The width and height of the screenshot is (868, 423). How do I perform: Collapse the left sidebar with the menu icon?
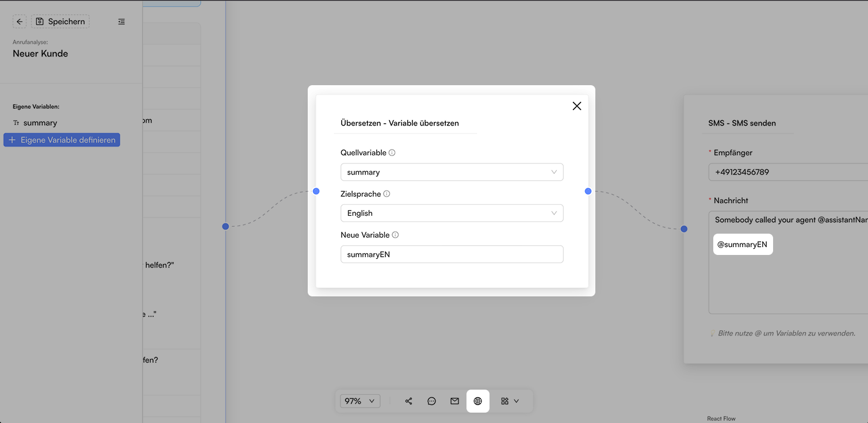(x=121, y=22)
